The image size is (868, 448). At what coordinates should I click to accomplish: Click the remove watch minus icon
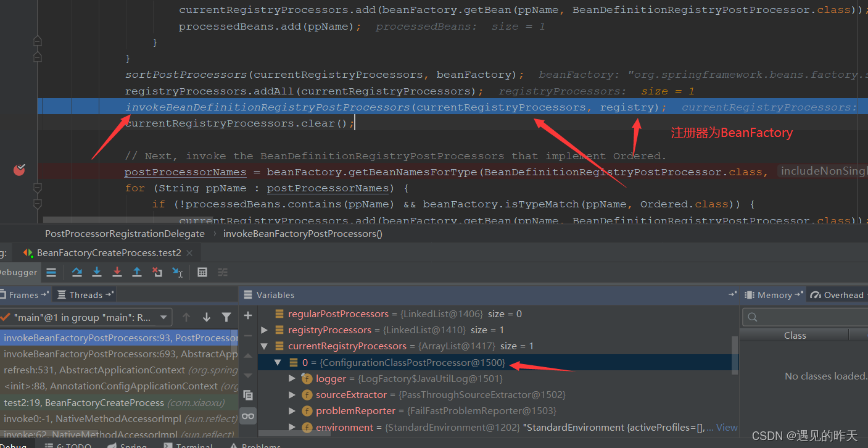248,336
